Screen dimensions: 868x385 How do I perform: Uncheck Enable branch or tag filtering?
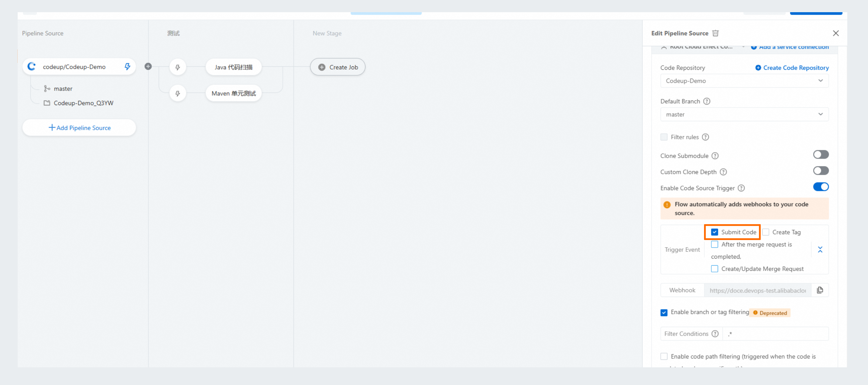[x=664, y=313]
